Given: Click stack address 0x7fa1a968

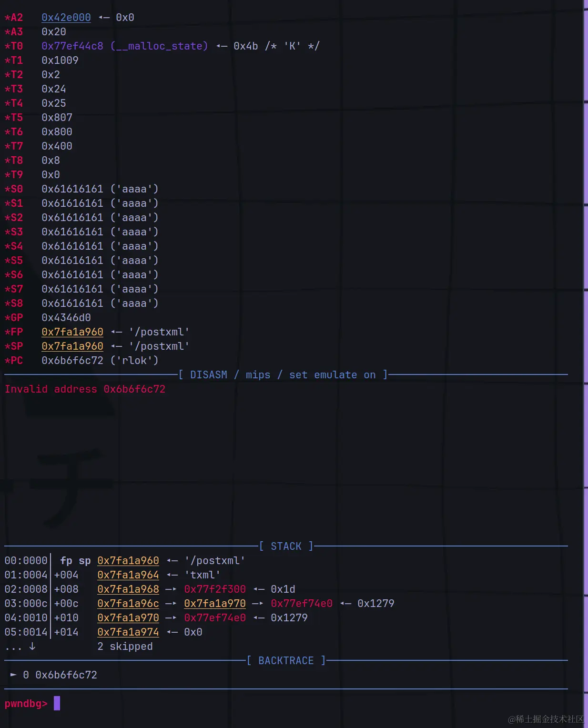Looking at the screenshot, I should point(128,589).
